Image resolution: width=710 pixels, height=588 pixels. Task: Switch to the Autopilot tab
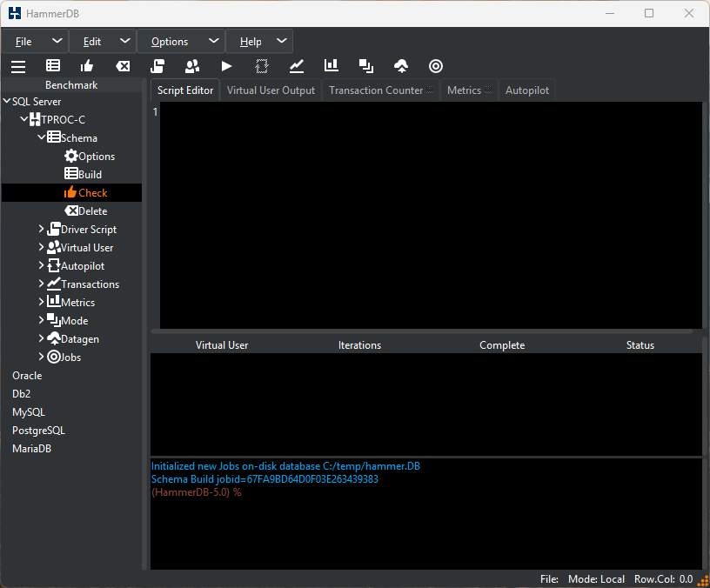[527, 90]
